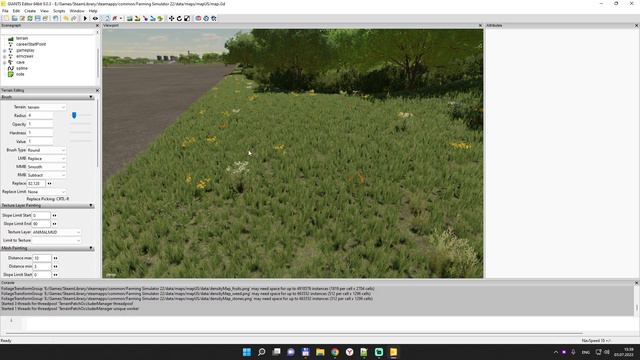Click the red record-style toolbar icon

(198, 18)
